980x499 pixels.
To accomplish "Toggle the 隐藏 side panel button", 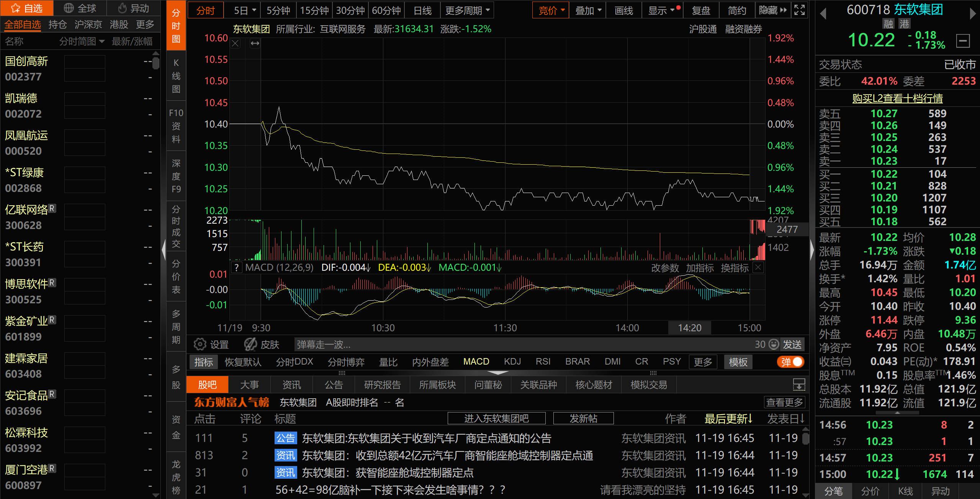I will coord(773,10).
